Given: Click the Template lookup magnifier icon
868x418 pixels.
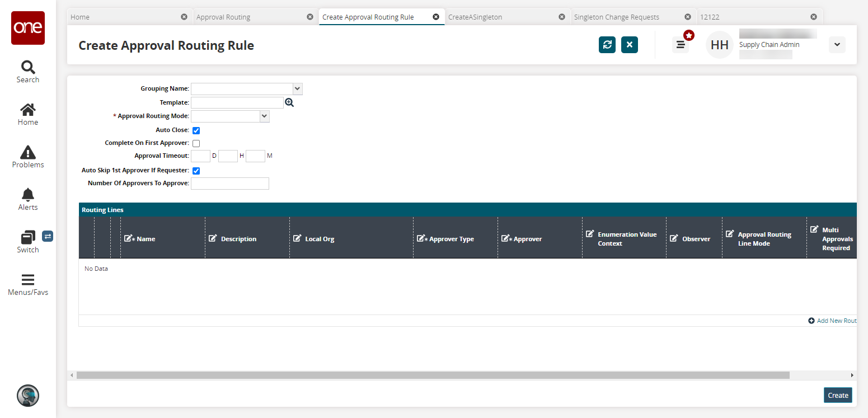Looking at the screenshot, I should point(289,102).
